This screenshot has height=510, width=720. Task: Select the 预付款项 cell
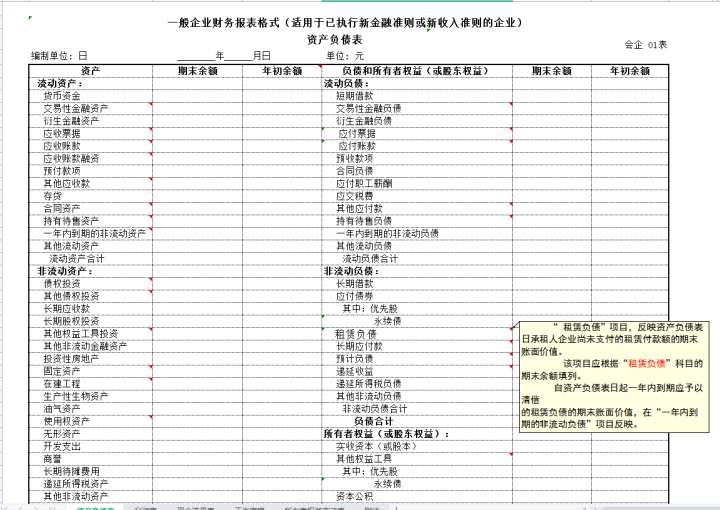point(90,171)
